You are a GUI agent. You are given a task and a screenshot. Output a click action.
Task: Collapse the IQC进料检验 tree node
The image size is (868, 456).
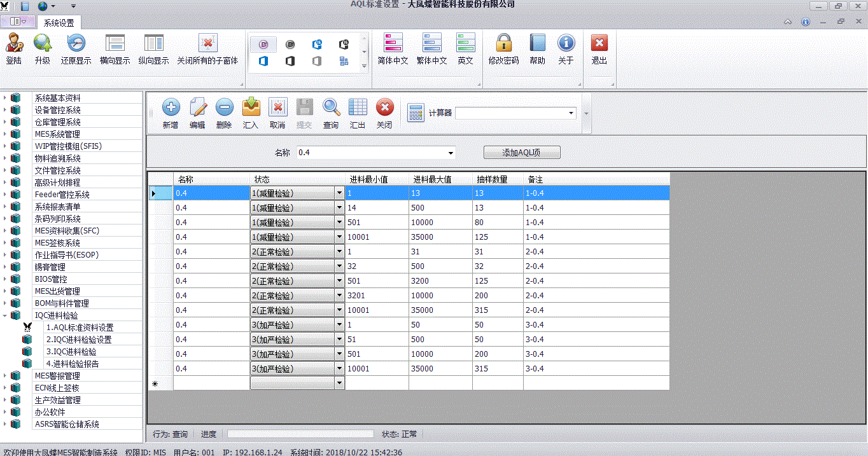point(4,315)
